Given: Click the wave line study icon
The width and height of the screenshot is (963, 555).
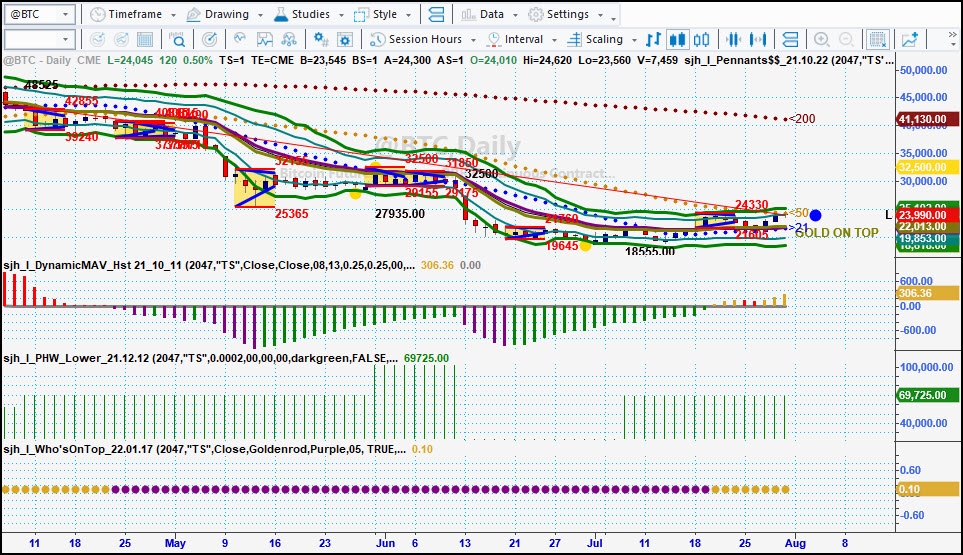Looking at the screenshot, I should coord(240,39).
